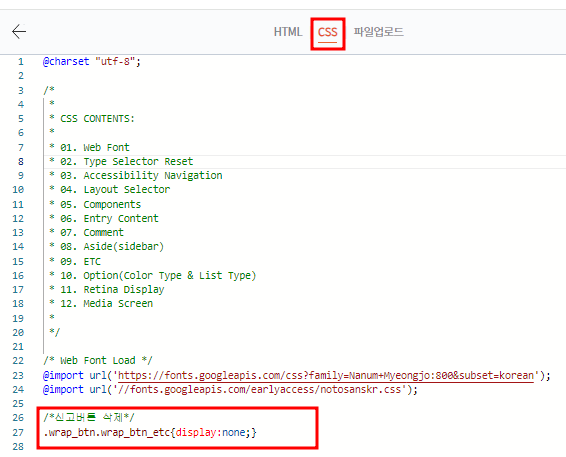
Task: Click line number 1 in gutter
Action: 21,61
